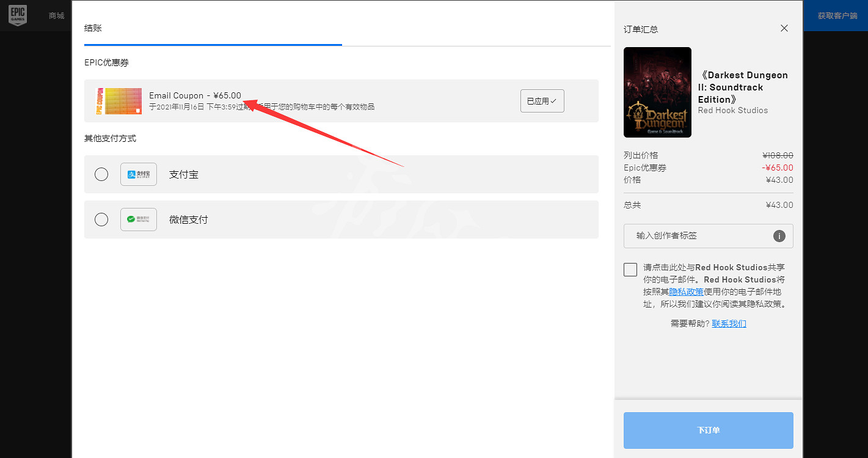The width and height of the screenshot is (868, 458).
Task: Click the Email Coupon ¥65.00 entry text
Action: (x=195, y=95)
